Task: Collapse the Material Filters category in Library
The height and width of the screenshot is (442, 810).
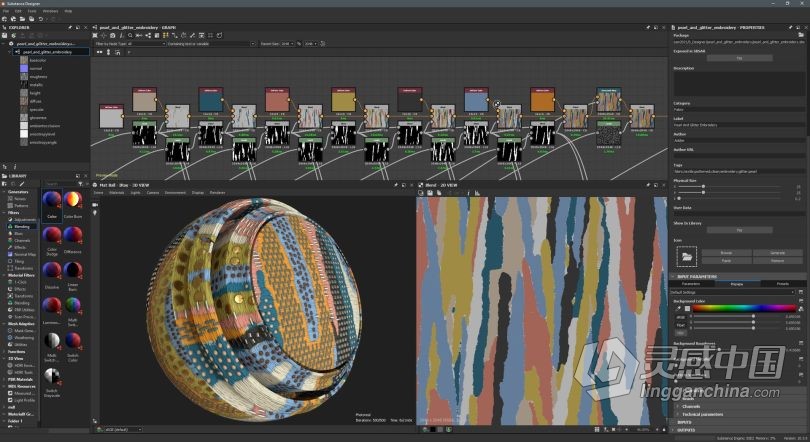Action: click(4, 275)
